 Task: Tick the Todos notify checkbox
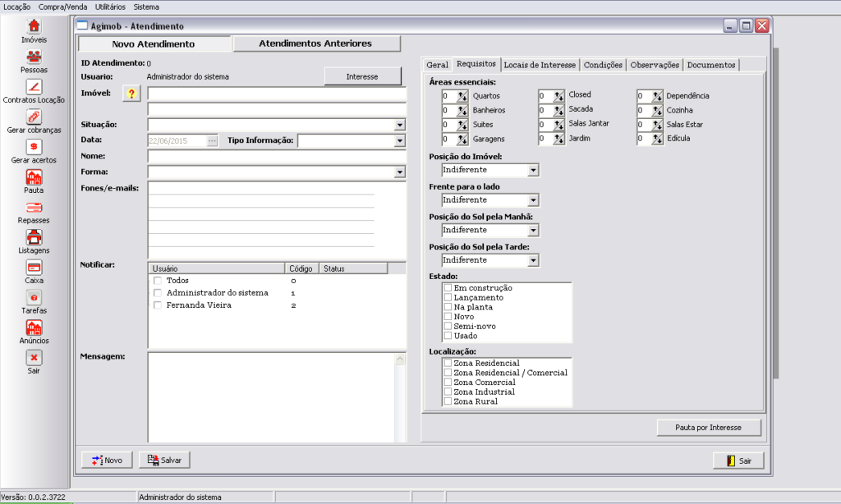pyautogui.click(x=157, y=281)
